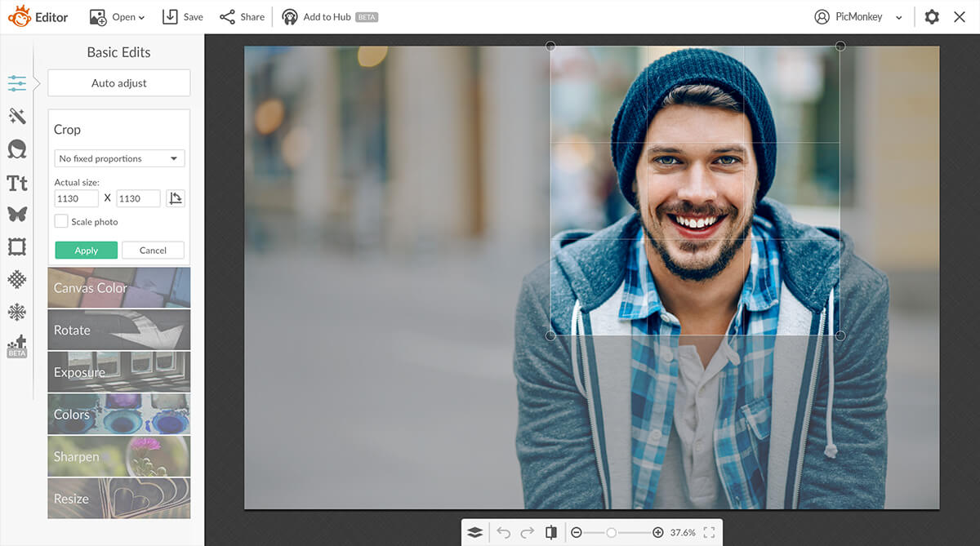Open the Share menu
The image size is (980, 546).
point(242,16)
